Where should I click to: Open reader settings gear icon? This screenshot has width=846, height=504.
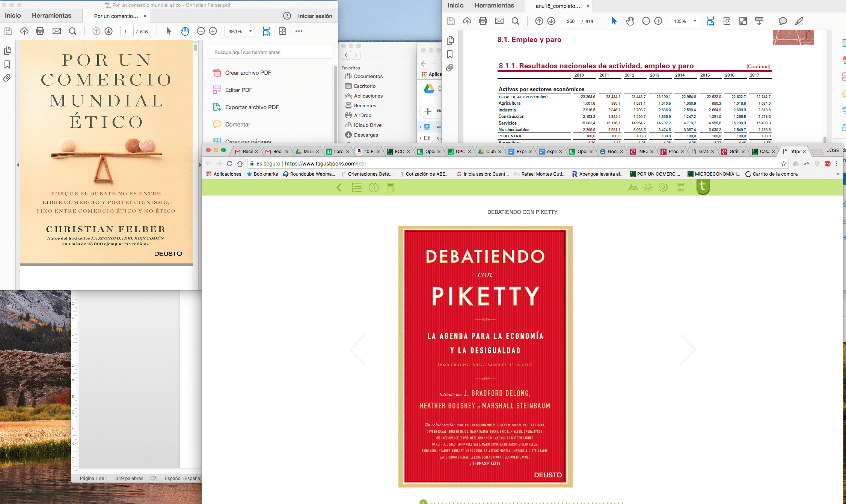pyautogui.click(x=664, y=187)
